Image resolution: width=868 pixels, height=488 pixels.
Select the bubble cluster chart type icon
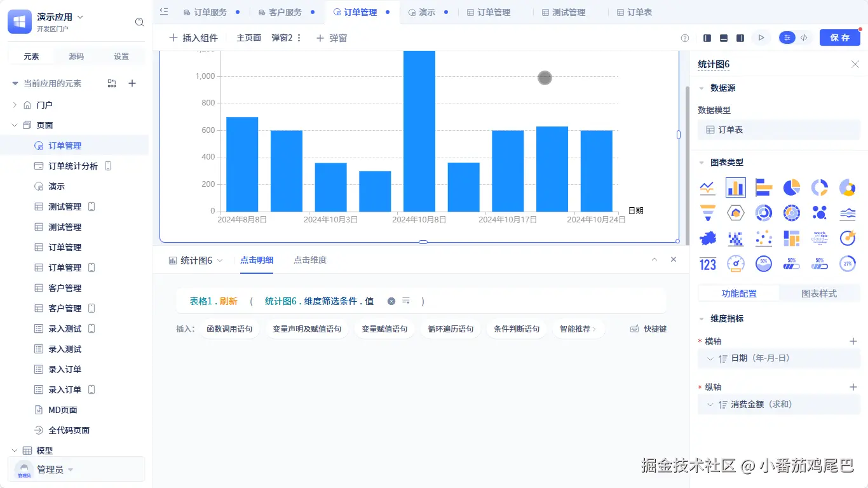pyautogui.click(x=820, y=213)
